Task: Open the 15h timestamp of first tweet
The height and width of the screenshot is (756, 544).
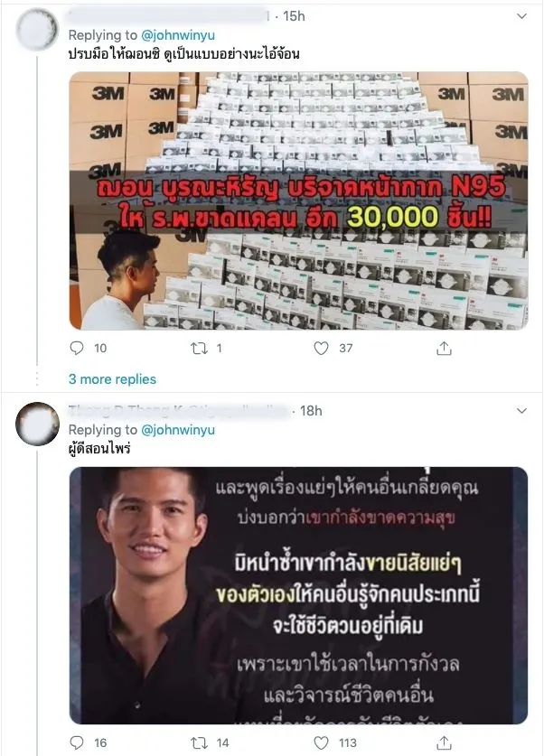Action: (x=295, y=16)
